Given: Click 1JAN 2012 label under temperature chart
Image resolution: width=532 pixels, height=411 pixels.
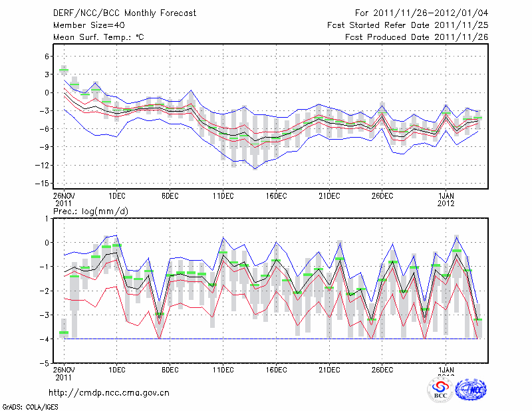Looking at the screenshot, I should click(x=446, y=199).
